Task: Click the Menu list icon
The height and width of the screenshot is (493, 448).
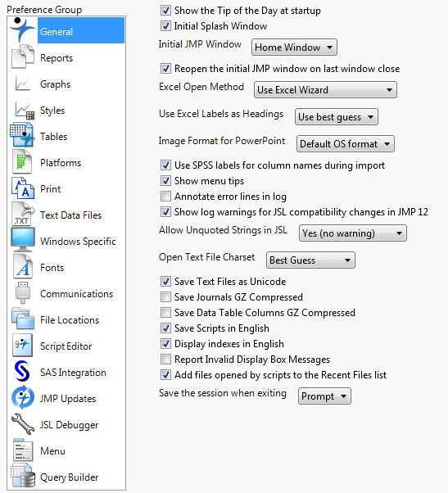Action: tap(23, 450)
